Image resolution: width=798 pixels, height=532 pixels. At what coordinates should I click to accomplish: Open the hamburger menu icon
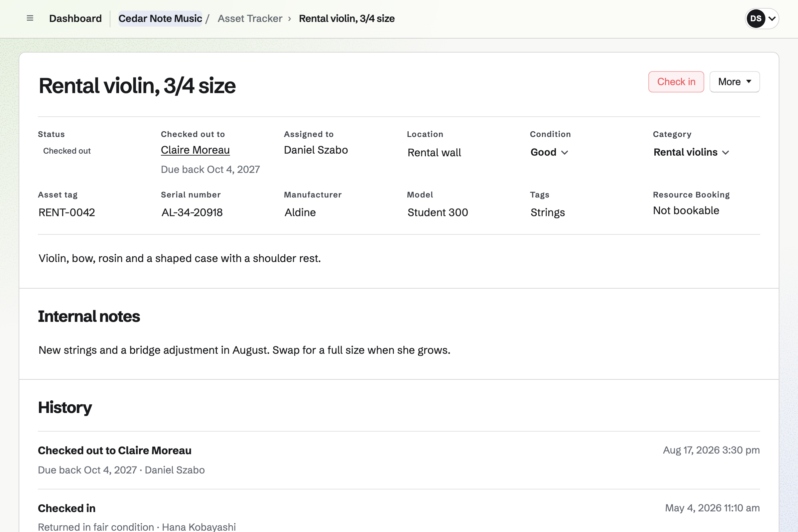tap(30, 18)
